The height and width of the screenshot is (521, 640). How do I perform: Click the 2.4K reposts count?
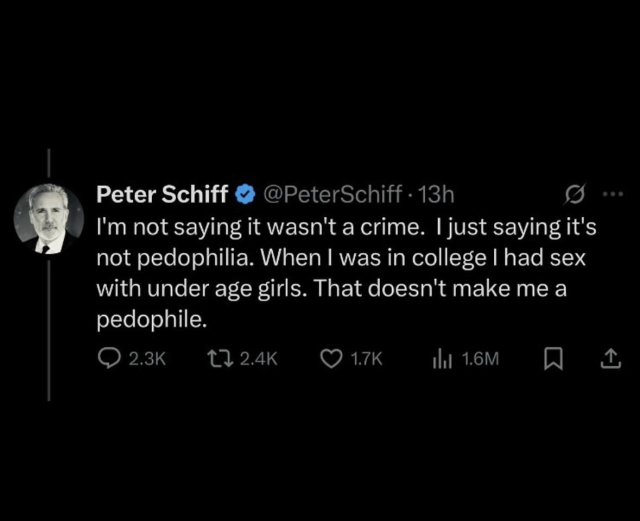258,359
